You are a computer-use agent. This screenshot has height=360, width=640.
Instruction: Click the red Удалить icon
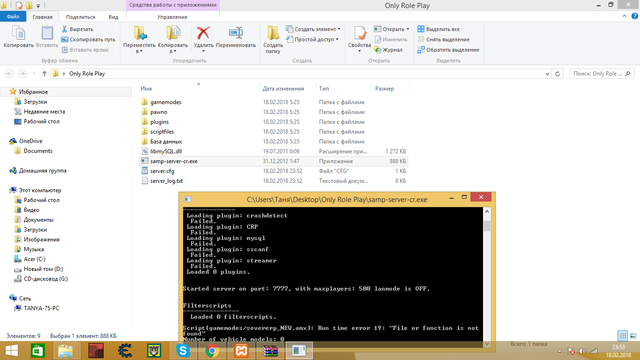pyautogui.click(x=203, y=33)
